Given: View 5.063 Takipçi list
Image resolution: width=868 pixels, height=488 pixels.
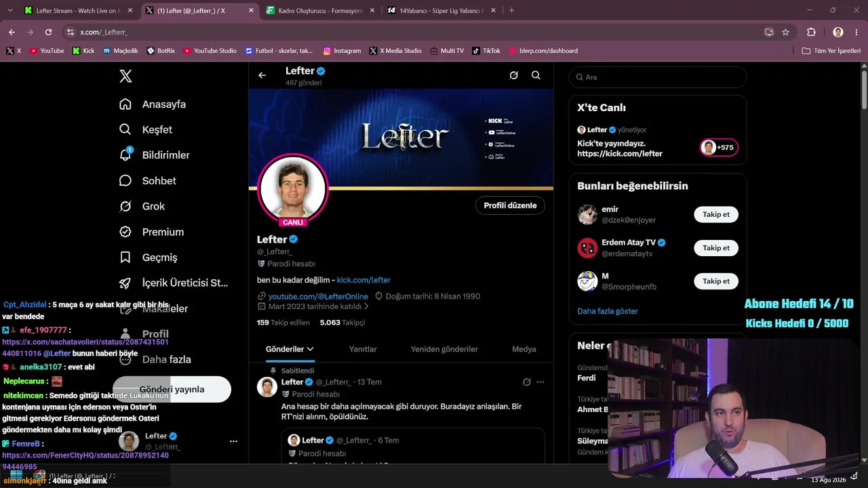Looking at the screenshot, I should coord(342,323).
